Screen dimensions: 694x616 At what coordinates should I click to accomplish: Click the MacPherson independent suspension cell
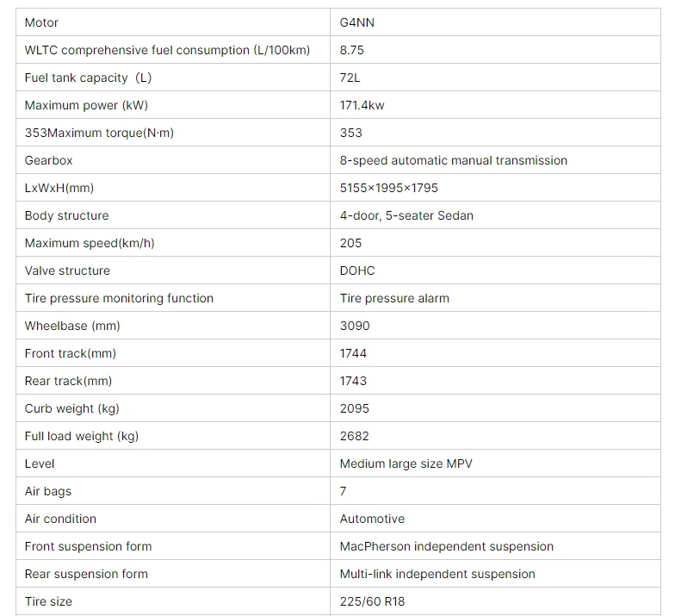tap(446, 546)
